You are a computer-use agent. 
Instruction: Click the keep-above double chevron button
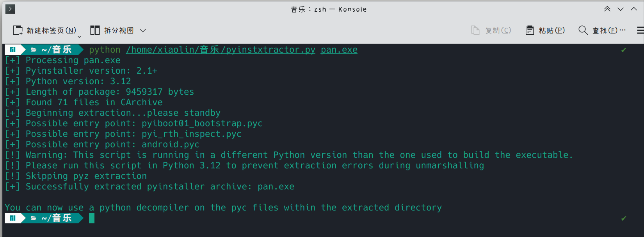tap(607, 9)
